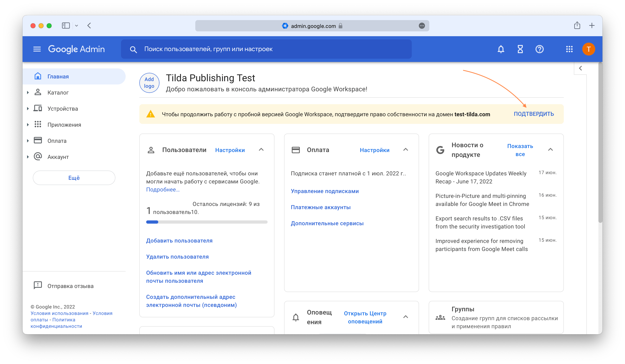625x364 pixels.
Task: Click the Add logo circle
Action: 149,82
